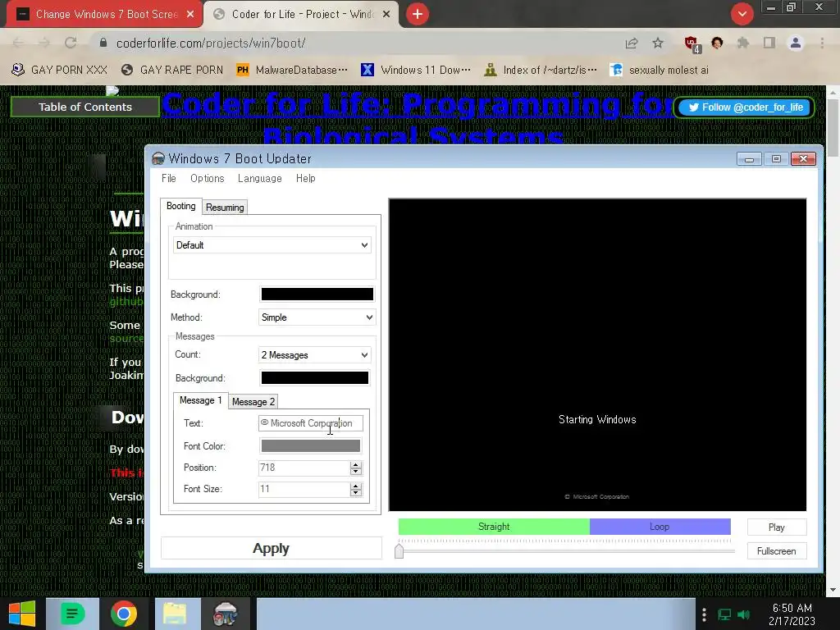Select the Straight animation mode
The image size is (840, 630).
pos(494,527)
